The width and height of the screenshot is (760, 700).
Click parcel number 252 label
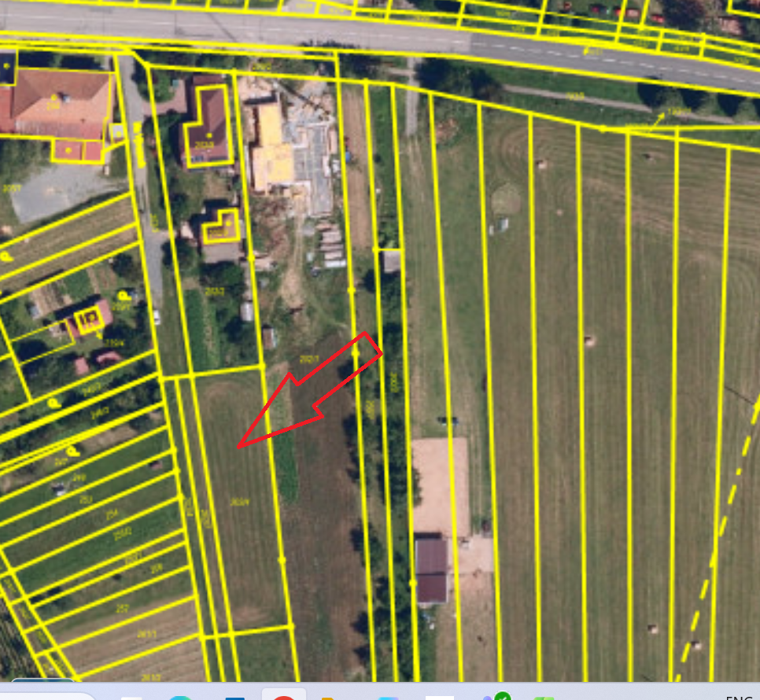tap(85, 499)
